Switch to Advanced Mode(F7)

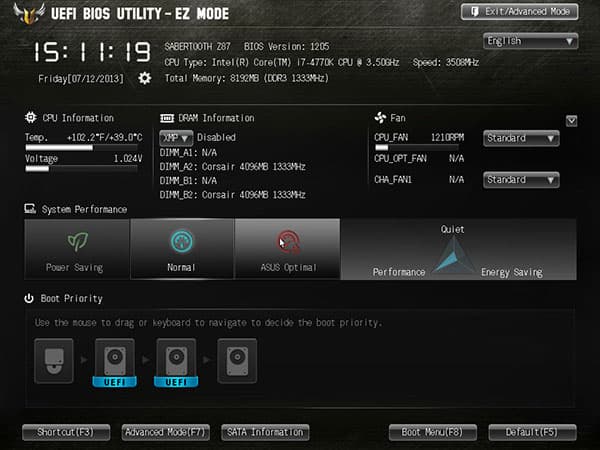(165, 432)
